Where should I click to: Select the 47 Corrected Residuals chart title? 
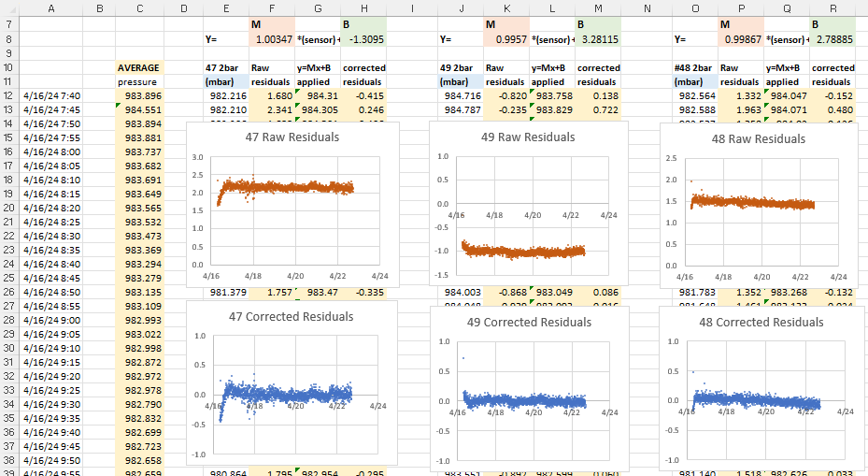click(292, 316)
